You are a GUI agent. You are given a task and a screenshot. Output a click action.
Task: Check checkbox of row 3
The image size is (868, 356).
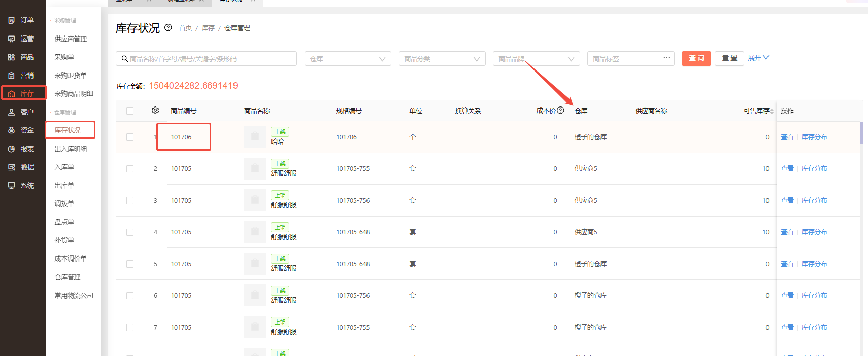point(130,200)
